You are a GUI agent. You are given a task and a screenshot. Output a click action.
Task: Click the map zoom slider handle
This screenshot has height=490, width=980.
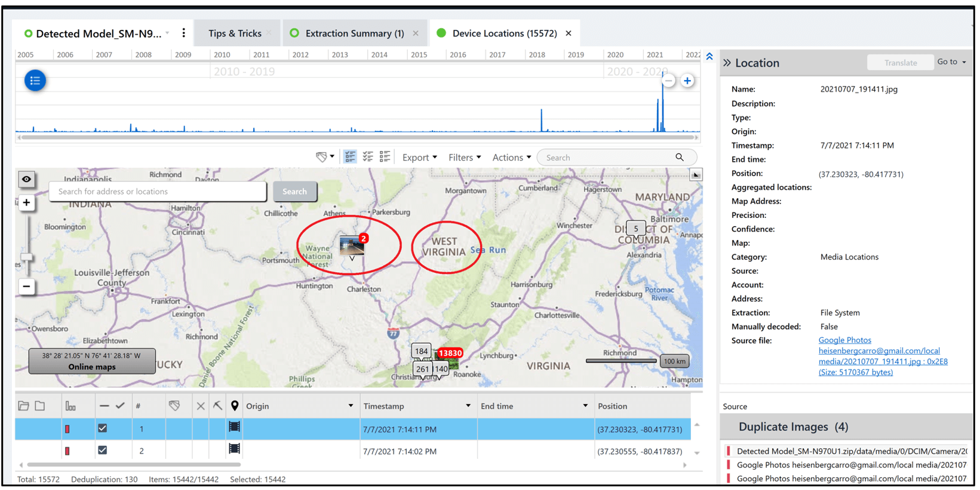[x=26, y=257]
